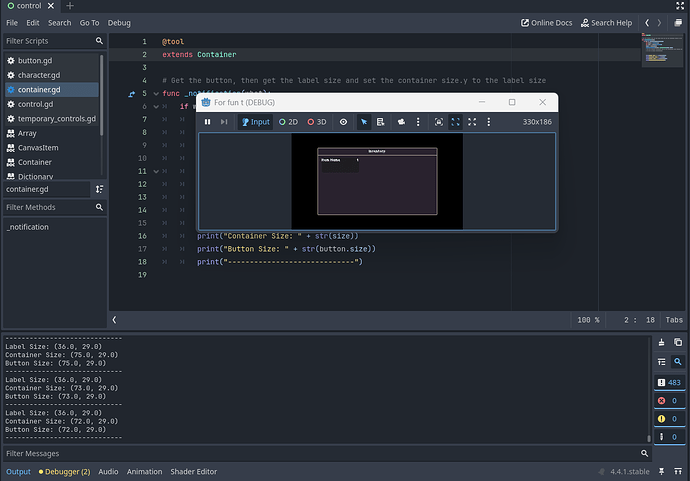Screen dimensions: 690x481
Task: Add a new scene tab with plus icon
Action: click(x=70, y=7)
